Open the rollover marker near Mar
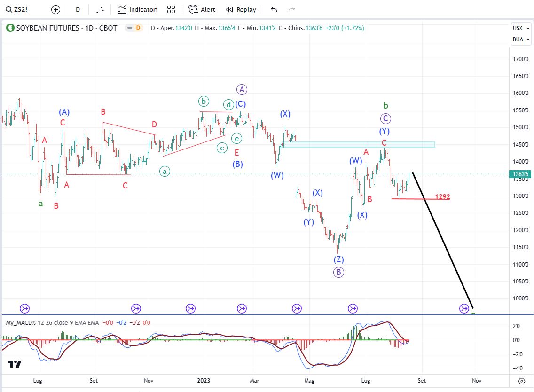The width and height of the screenshot is (534, 392). click(x=242, y=308)
